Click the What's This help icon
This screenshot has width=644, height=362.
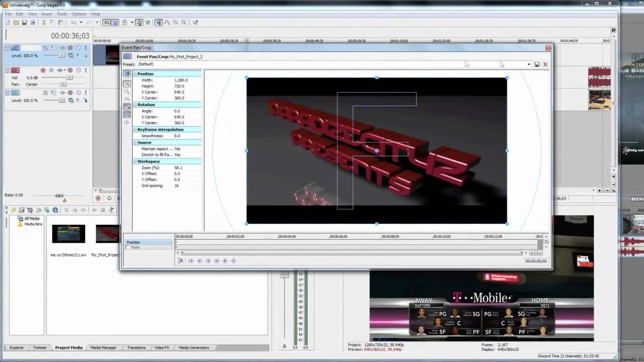click(195, 23)
